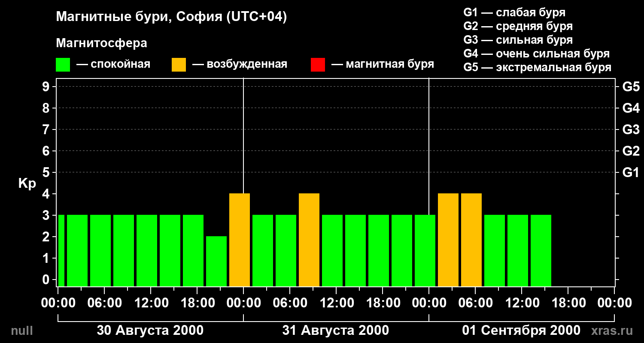Click the 'Kp' axis title
This screenshot has width=644, height=343.
pyautogui.click(x=27, y=184)
